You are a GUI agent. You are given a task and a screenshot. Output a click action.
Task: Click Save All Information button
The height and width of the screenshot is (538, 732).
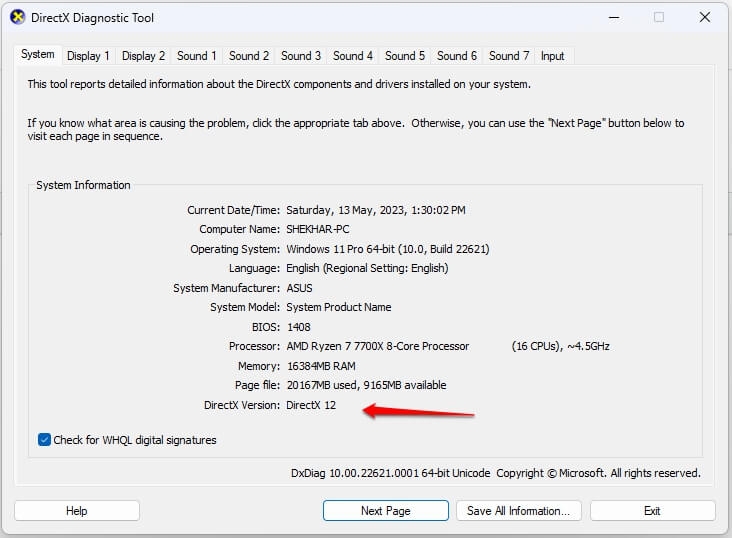[519, 511]
